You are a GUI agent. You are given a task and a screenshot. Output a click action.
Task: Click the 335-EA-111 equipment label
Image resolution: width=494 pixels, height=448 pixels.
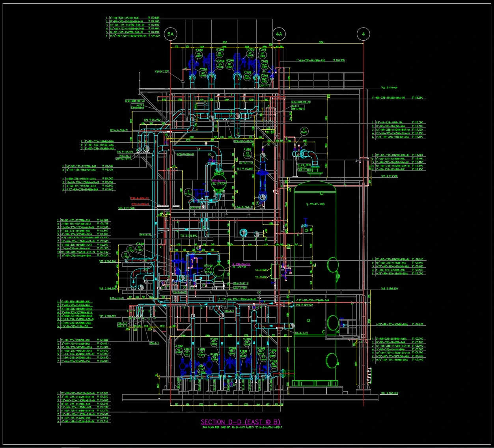click(219, 180)
